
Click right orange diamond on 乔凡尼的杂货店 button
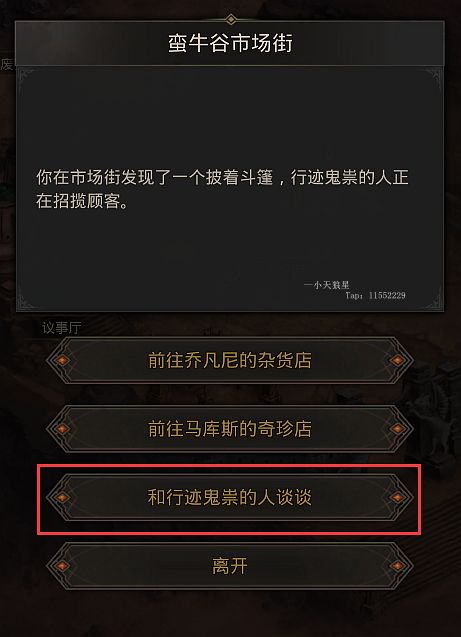(x=397, y=360)
